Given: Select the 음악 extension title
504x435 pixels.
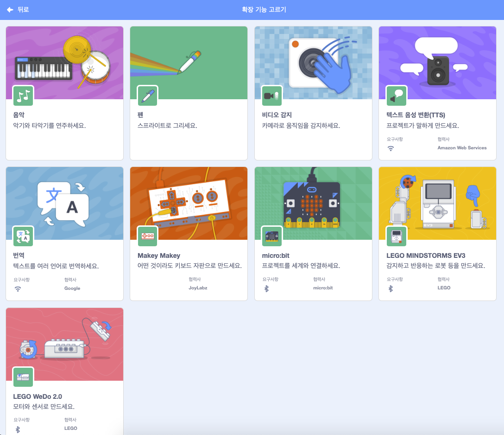Looking at the screenshot, I should pos(19,115).
